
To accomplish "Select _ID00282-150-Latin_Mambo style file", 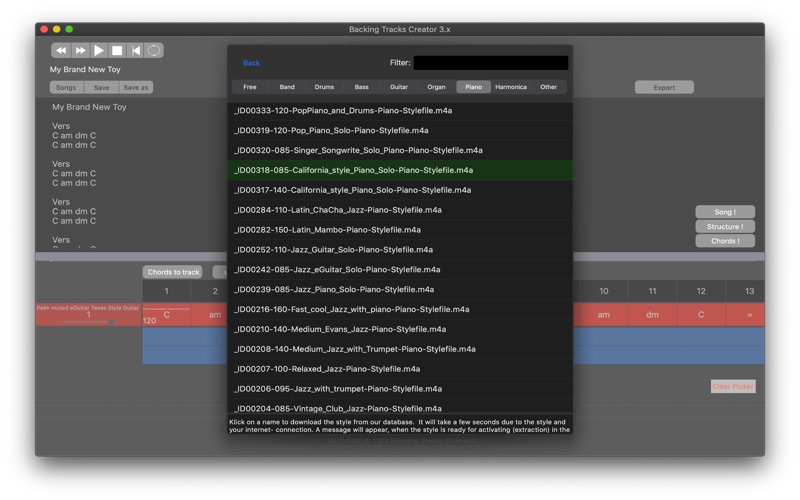I will click(400, 230).
